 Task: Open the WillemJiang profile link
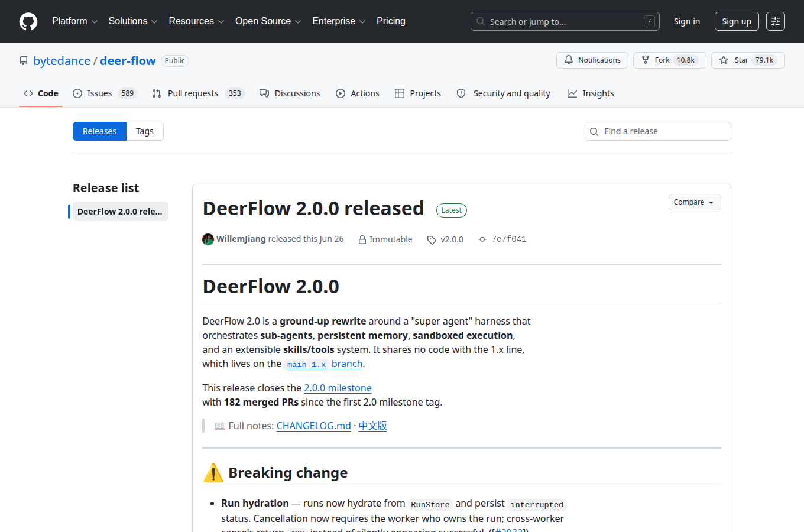[x=241, y=239]
